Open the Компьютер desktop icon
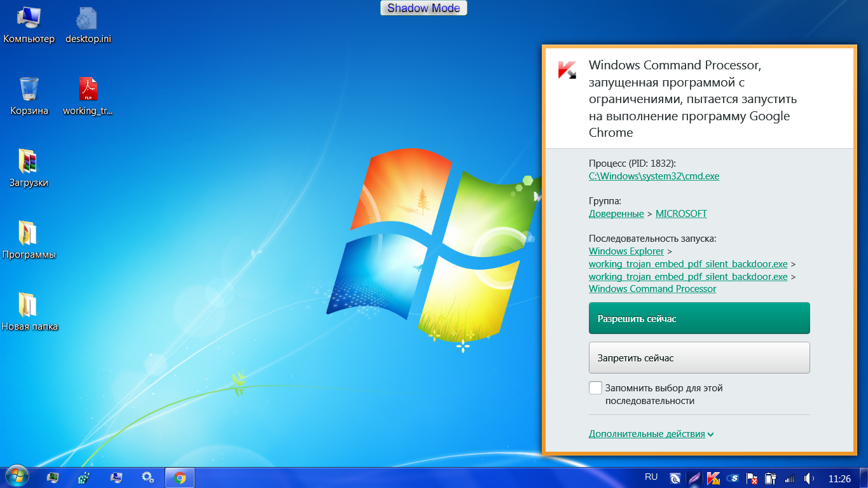This screenshot has height=488, width=868. click(x=29, y=25)
